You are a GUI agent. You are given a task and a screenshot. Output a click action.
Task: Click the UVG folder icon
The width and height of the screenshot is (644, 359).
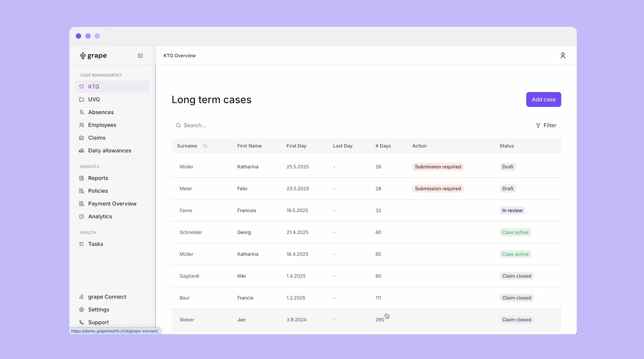pyautogui.click(x=82, y=99)
